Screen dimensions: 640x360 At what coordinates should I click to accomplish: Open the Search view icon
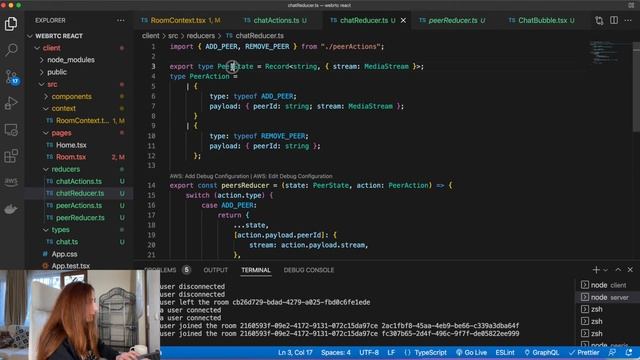(x=11, y=50)
